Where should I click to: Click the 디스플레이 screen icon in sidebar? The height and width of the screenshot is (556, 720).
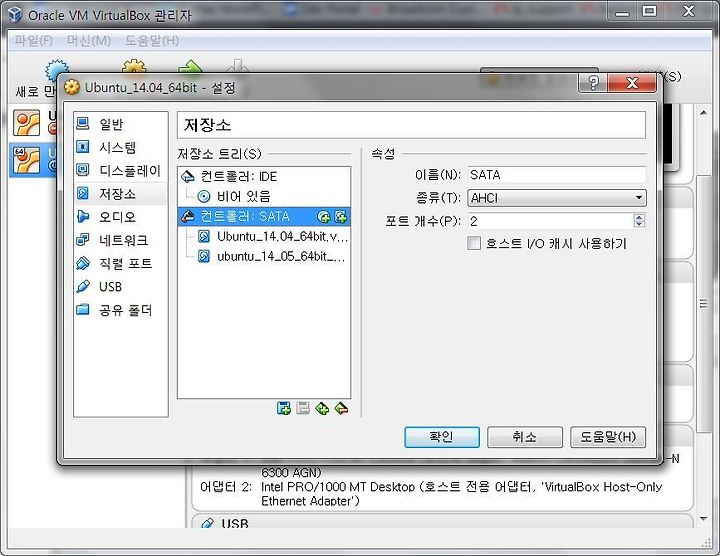coord(83,170)
